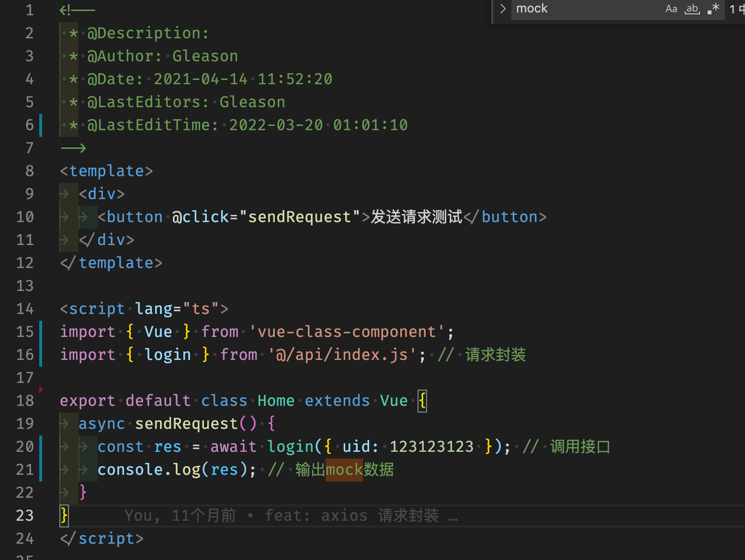Screen dimensions: 745x560
Task: Click the script lang="ts" tag
Action: [x=144, y=309]
